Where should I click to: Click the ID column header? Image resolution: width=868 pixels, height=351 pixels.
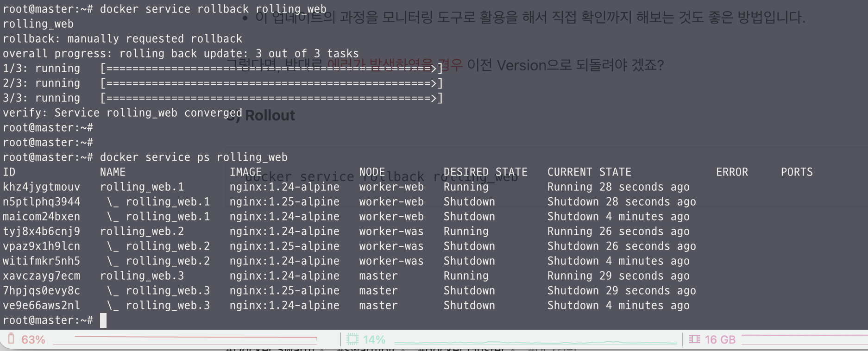click(9, 172)
